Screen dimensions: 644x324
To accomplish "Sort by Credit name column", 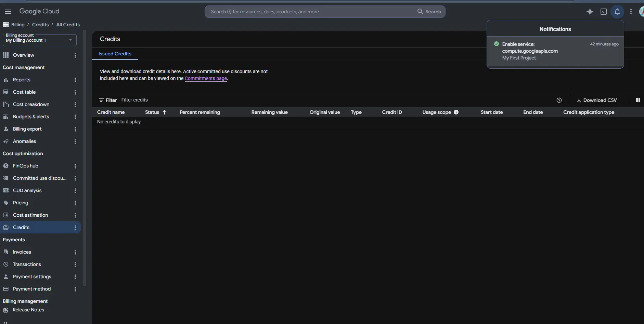I will [111, 112].
